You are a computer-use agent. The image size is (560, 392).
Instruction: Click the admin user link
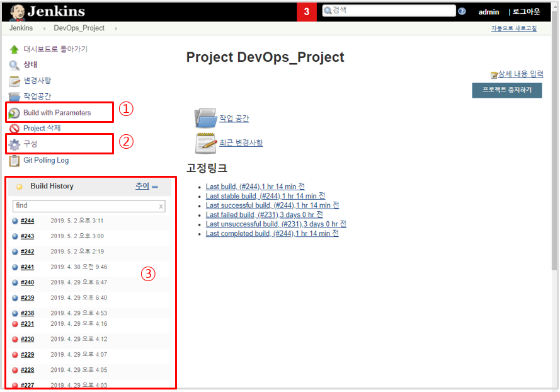point(489,12)
